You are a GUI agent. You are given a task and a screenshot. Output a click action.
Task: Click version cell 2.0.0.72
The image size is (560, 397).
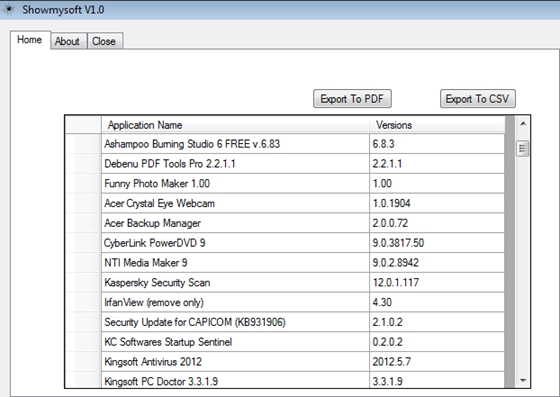click(x=437, y=223)
